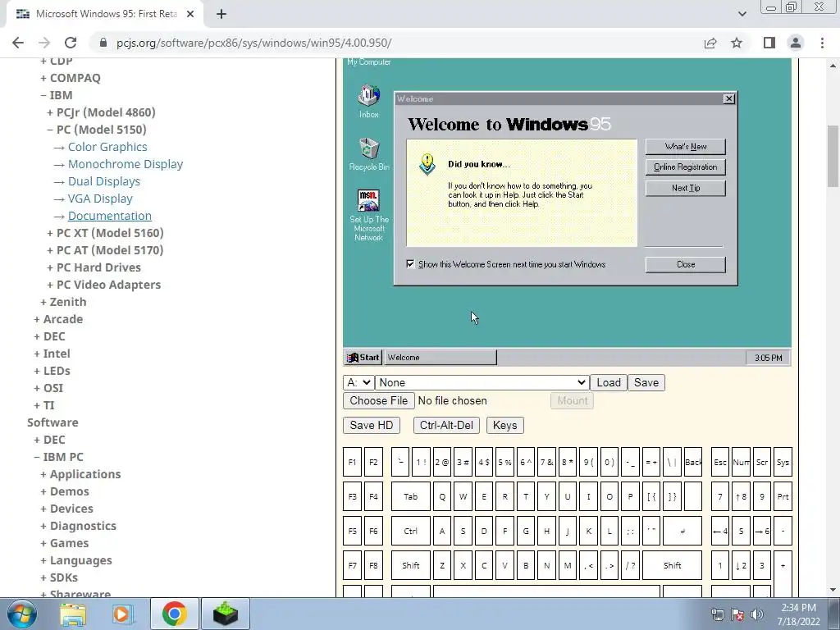The image size is (840, 630).
Task: Reload the page
Action: point(71,43)
